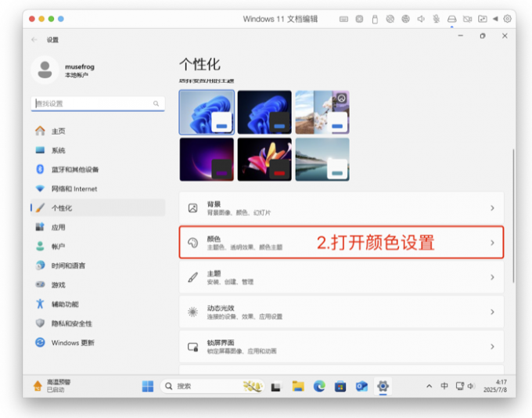Click the taskbar 搜索 search box
Image resolution: width=532 pixels, height=418 pixels.
[x=212, y=386]
